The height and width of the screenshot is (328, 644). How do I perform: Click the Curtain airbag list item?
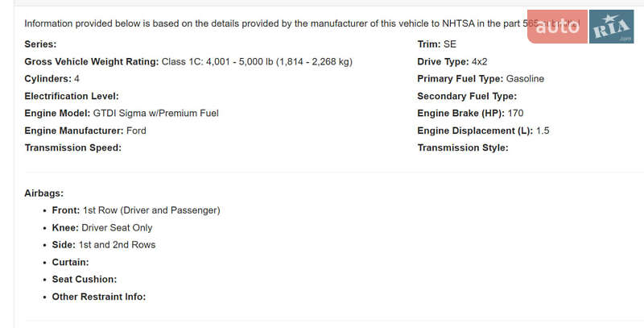coord(70,262)
